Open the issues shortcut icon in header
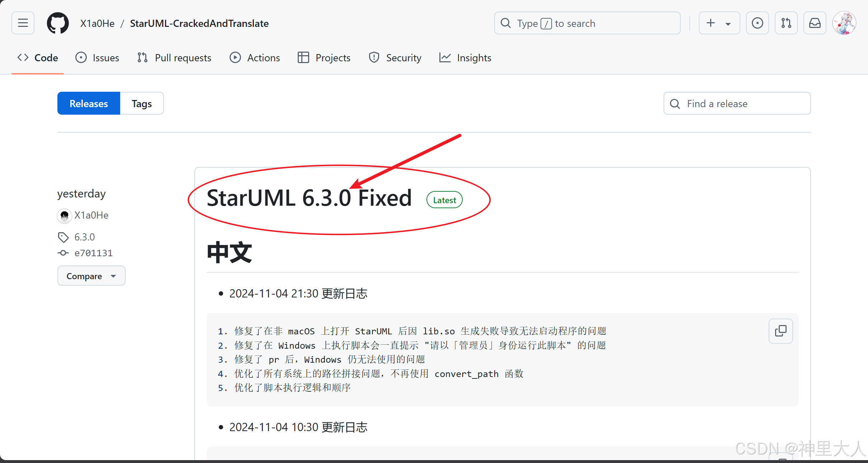The image size is (868, 463). point(757,23)
